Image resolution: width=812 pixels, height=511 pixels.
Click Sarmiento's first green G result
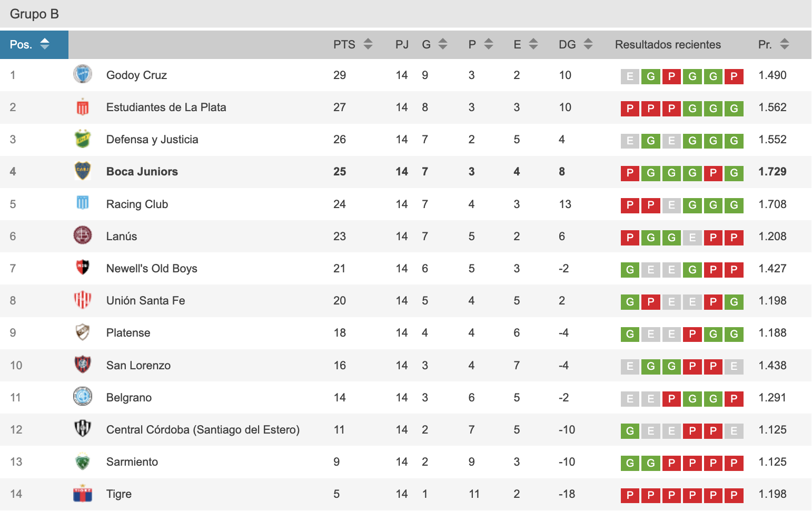tap(630, 463)
